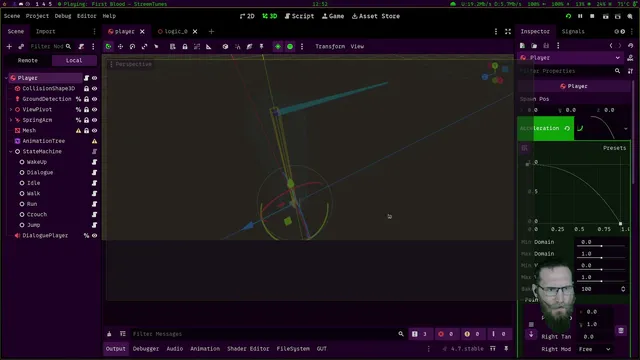
Task: Open the Right Mod Free dropdown
Action: point(595,349)
